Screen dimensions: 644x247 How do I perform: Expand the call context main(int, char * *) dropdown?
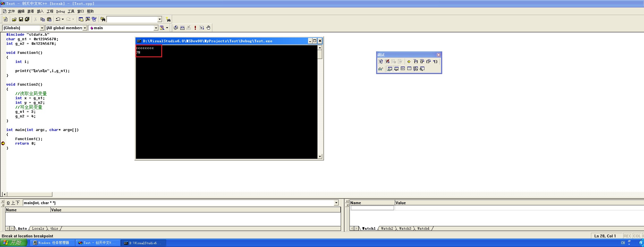pos(336,203)
